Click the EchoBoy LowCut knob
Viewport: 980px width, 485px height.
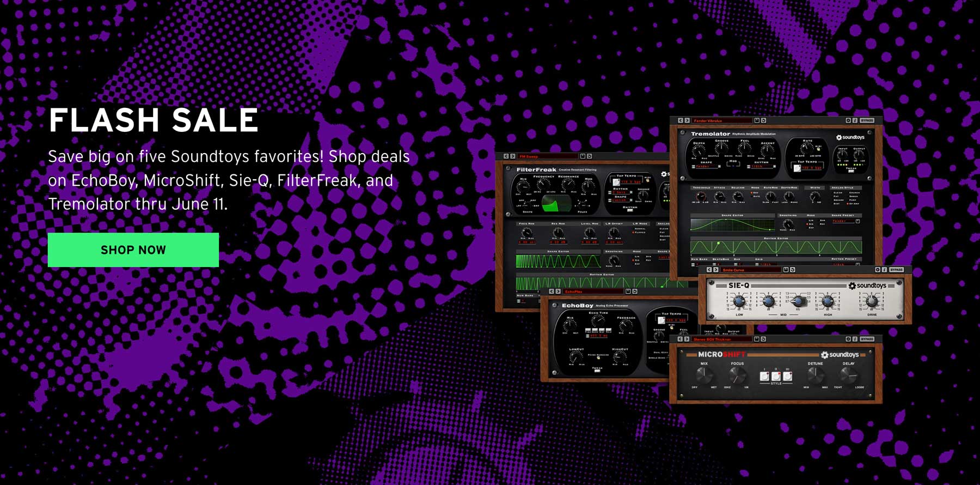coord(576,357)
